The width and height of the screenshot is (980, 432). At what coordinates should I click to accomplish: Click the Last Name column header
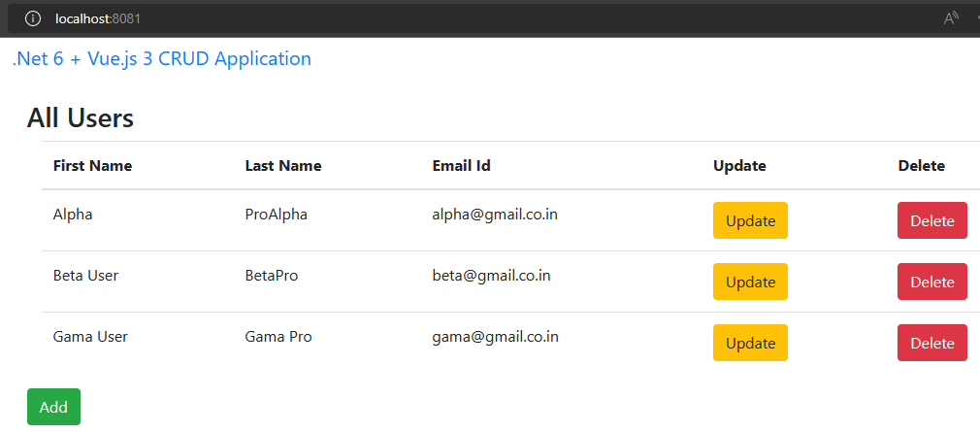(283, 166)
